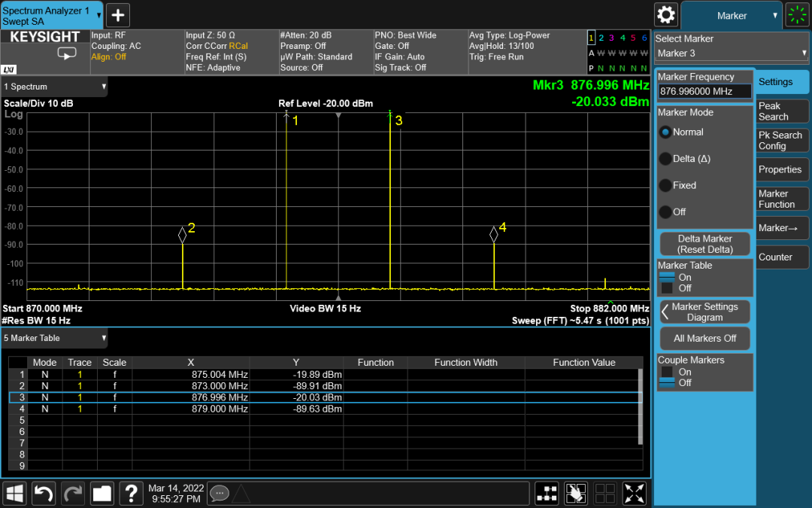Open Pk Search Config tab
Image resolution: width=812 pixels, height=508 pixels.
point(782,141)
